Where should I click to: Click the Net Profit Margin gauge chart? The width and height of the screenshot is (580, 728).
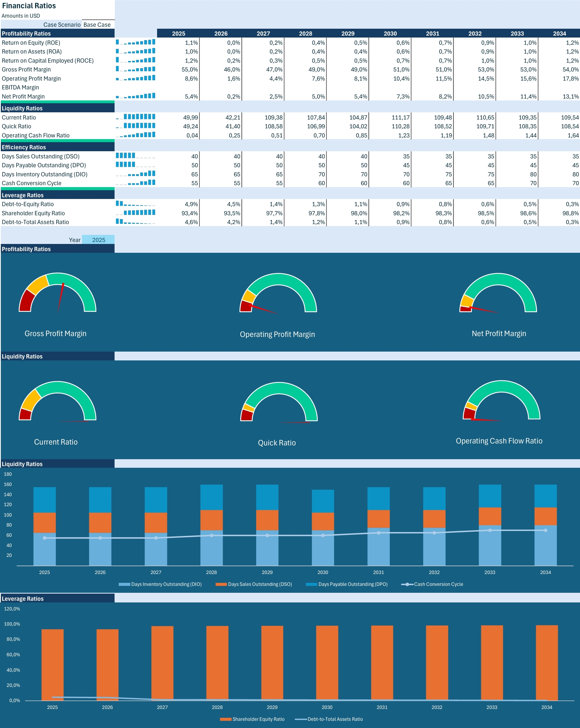pos(498,297)
